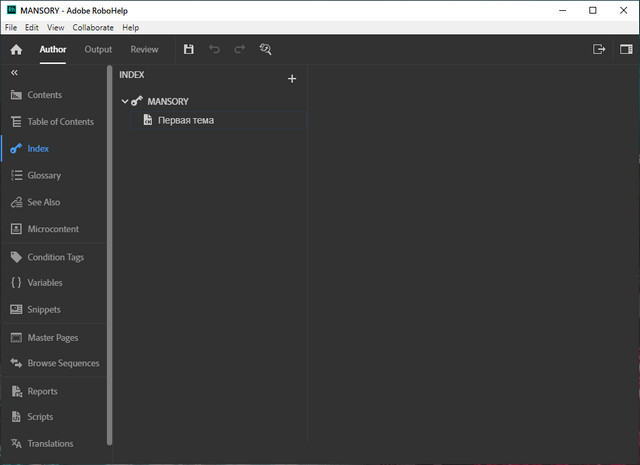Open the Scripts panel
Viewport: 640px width, 465px height.
pos(40,417)
